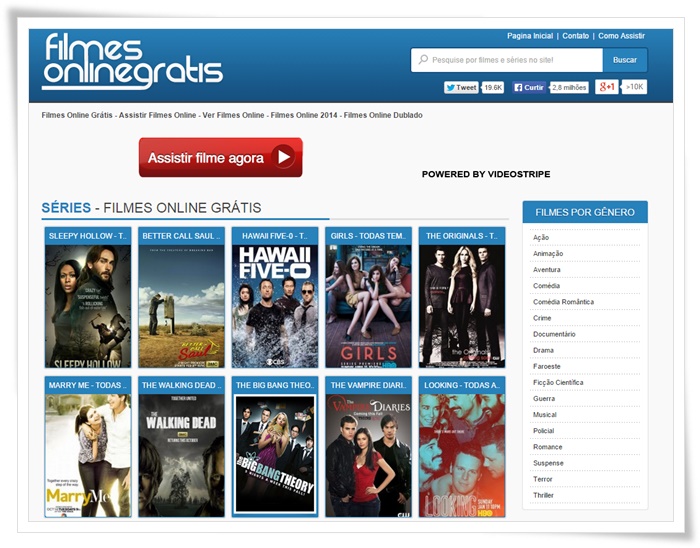Click the SLEEPY HOLLOW title bar
The height and width of the screenshot is (548, 700).
(88, 236)
